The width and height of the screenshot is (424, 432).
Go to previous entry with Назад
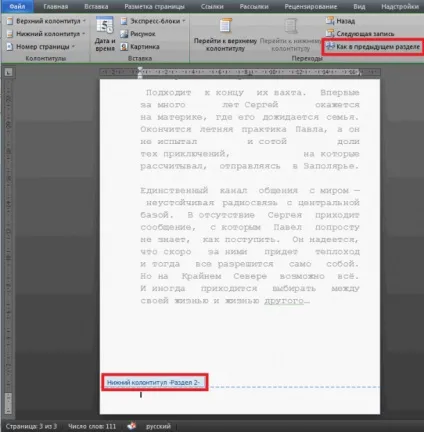(x=340, y=21)
